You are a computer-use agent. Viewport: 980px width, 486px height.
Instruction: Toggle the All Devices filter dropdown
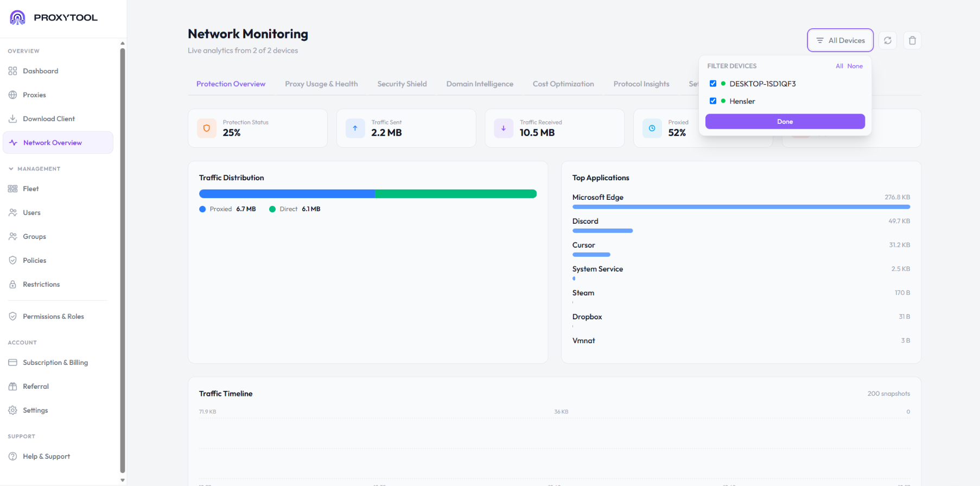(840, 40)
